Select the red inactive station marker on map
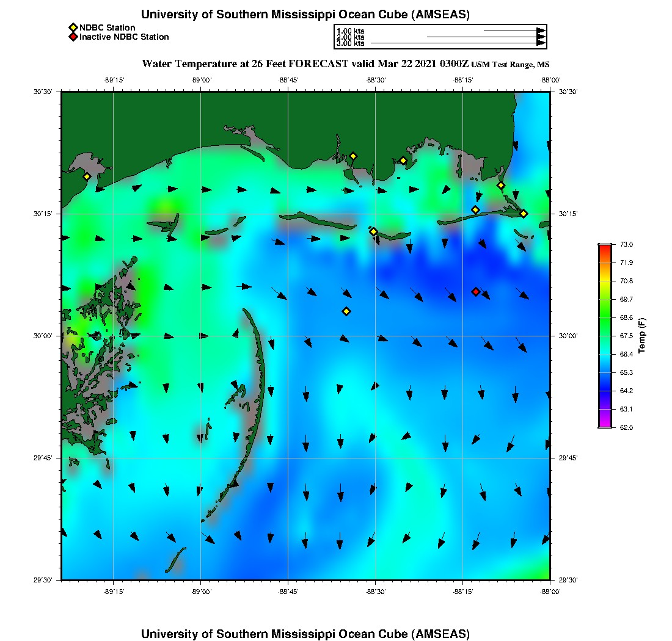The height and width of the screenshot is (641, 672). (x=476, y=292)
